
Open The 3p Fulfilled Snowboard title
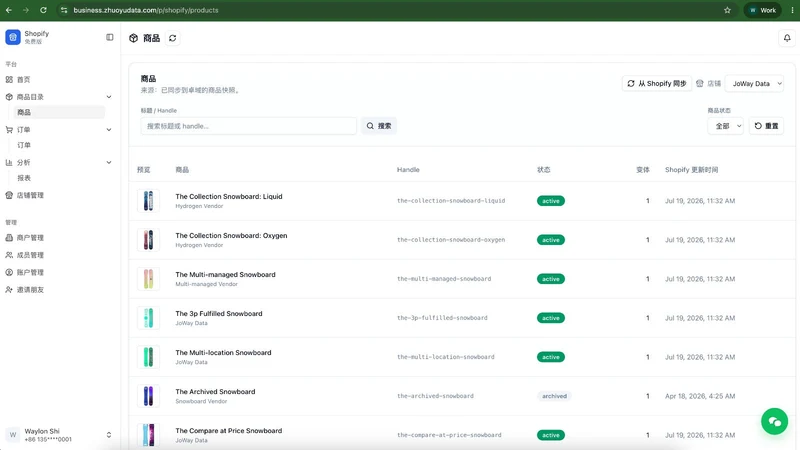click(219, 314)
